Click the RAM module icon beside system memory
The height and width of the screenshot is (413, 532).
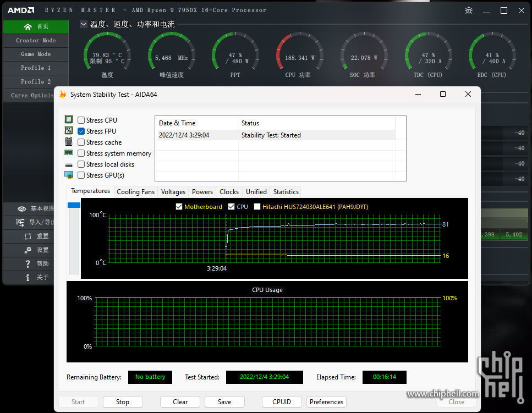tap(69, 152)
